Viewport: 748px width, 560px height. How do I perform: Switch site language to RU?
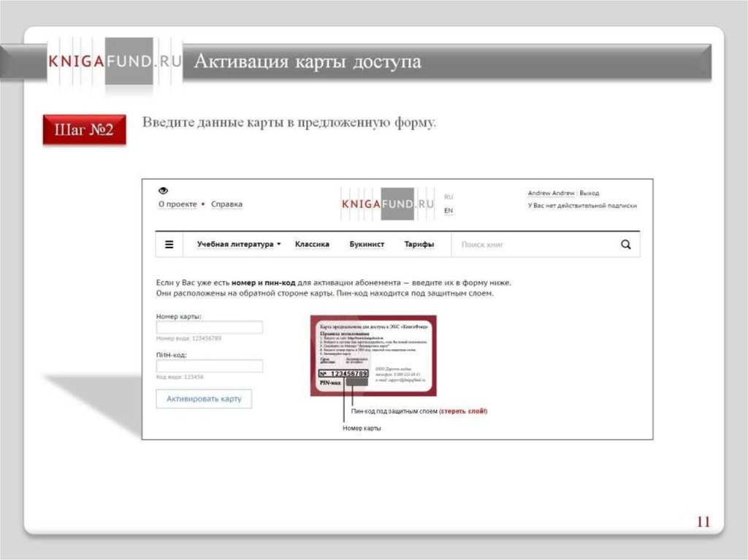pos(449,197)
